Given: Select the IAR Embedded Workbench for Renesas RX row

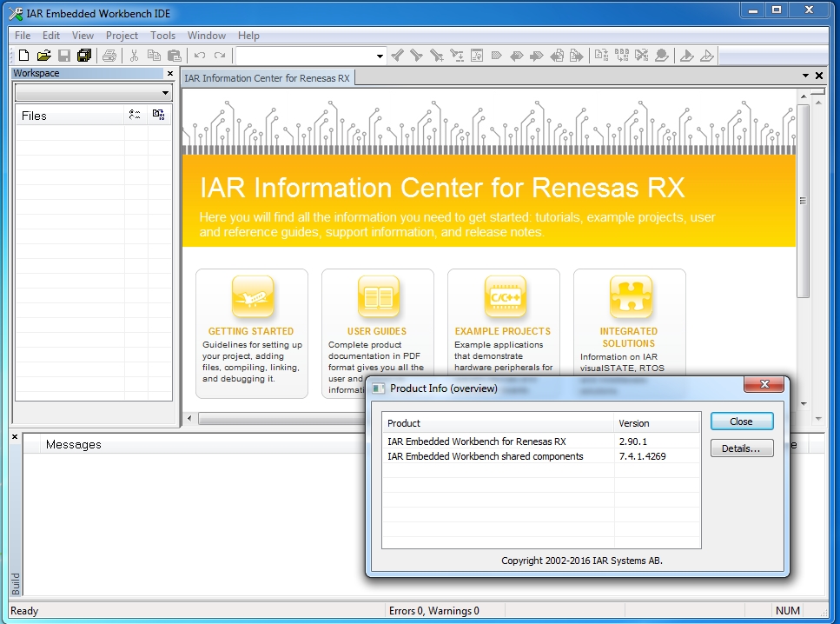Looking at the screenshot, I should [x=541, y=441].
